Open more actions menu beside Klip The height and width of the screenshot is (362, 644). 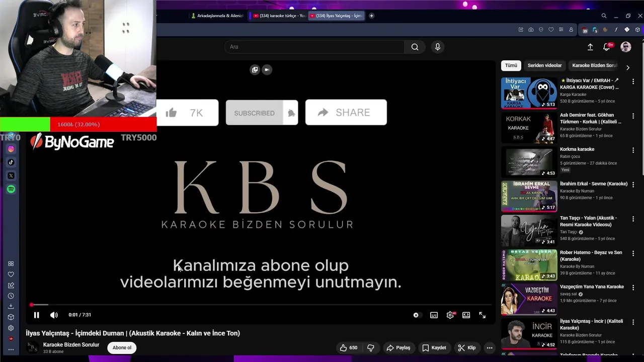(490, 347)
